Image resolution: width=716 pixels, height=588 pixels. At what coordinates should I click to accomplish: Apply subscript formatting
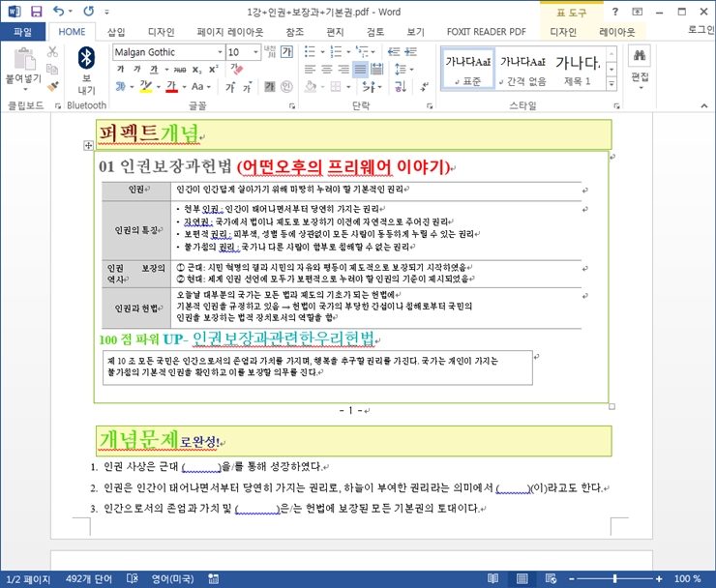point(196,70)
